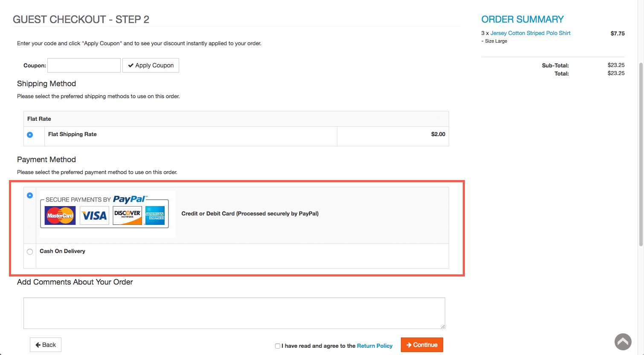
Task: Click the 'GUEST CHECKOUT - STEP 2' title
Action: click(x=81, y=19)
